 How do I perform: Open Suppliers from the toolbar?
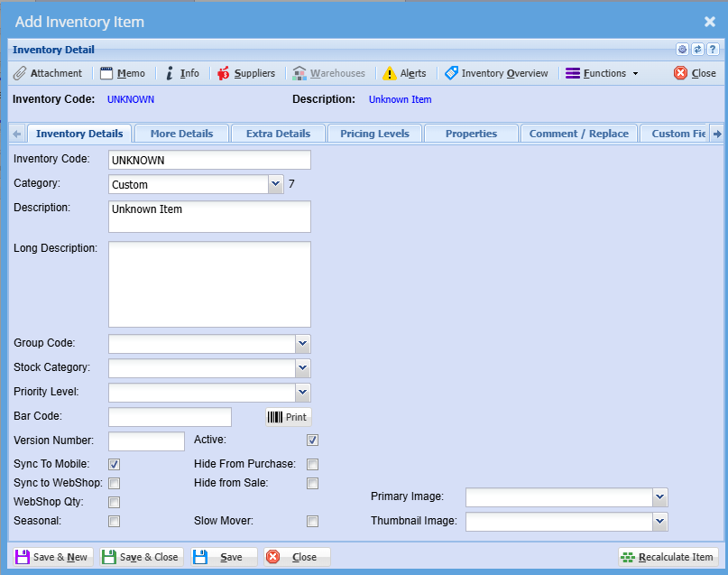224,73
